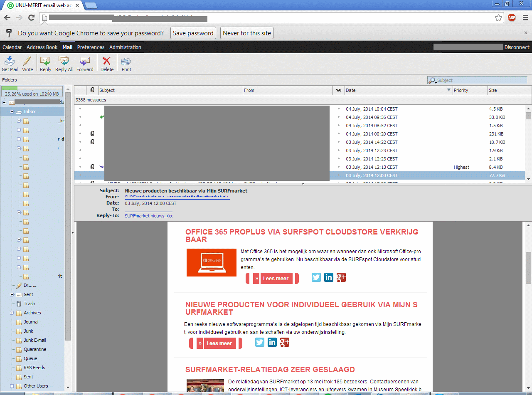Go back in Chrome
The width and height of the screenshot is (532, 395).
pyautogui.click(x=7, y=17)
